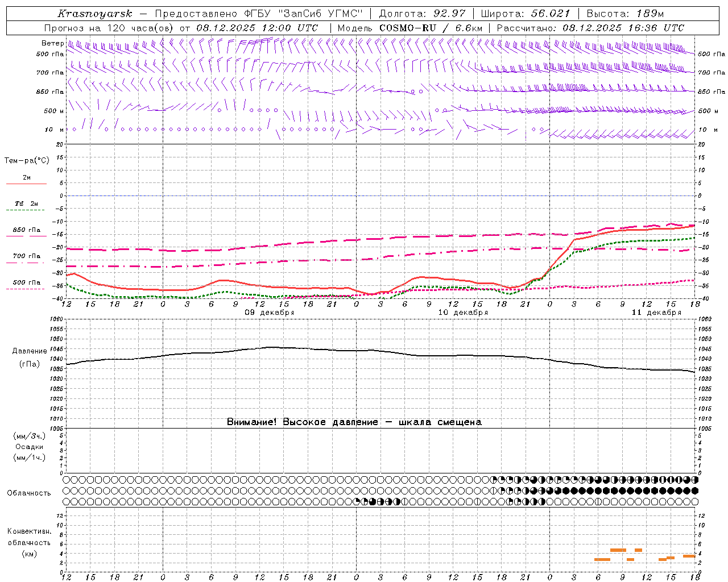Click the 'Рассчитано: 08.12.2025 16:36 UTC' text

[x=590, y=28]
